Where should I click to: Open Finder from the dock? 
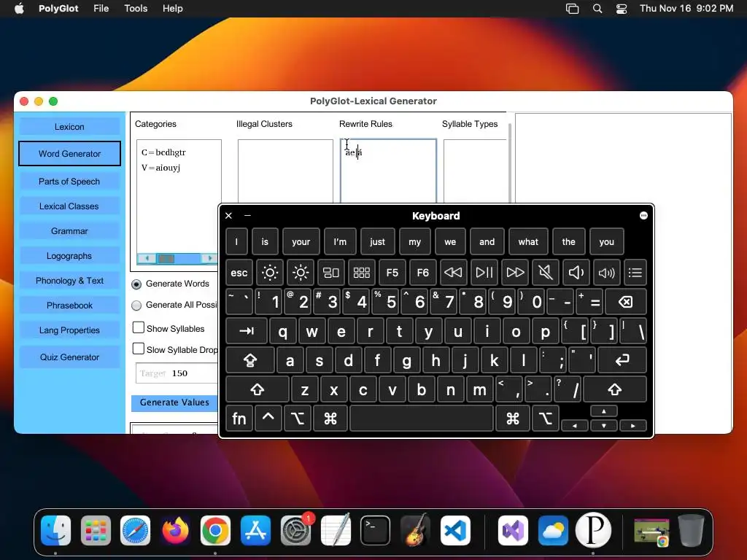[x=55, y=531]
